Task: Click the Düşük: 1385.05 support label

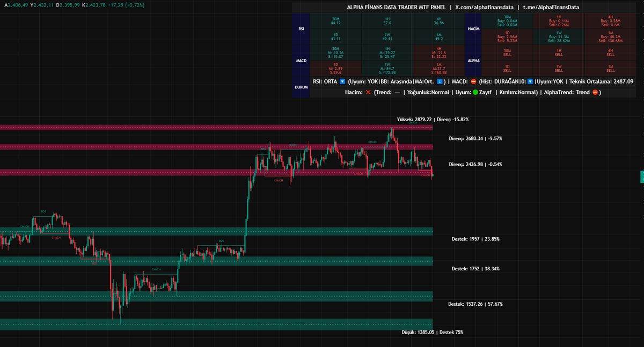Action: click(433, 333)
